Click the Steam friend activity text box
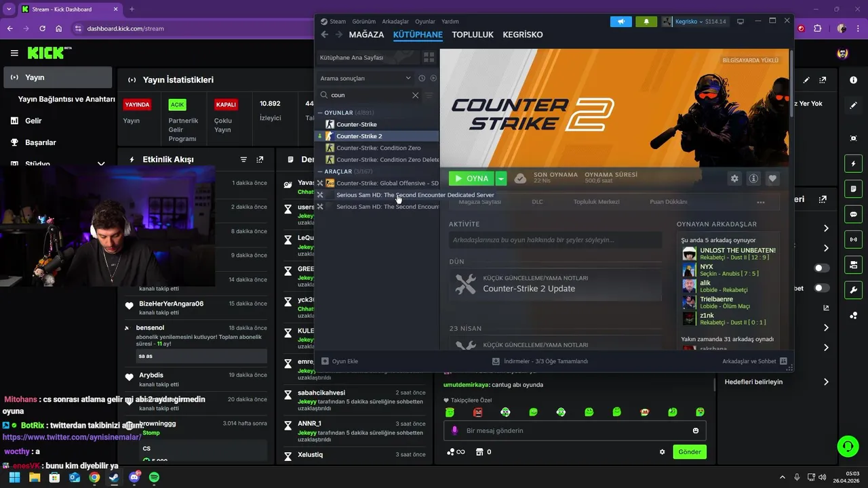868x488 pixels. point(555,240)
